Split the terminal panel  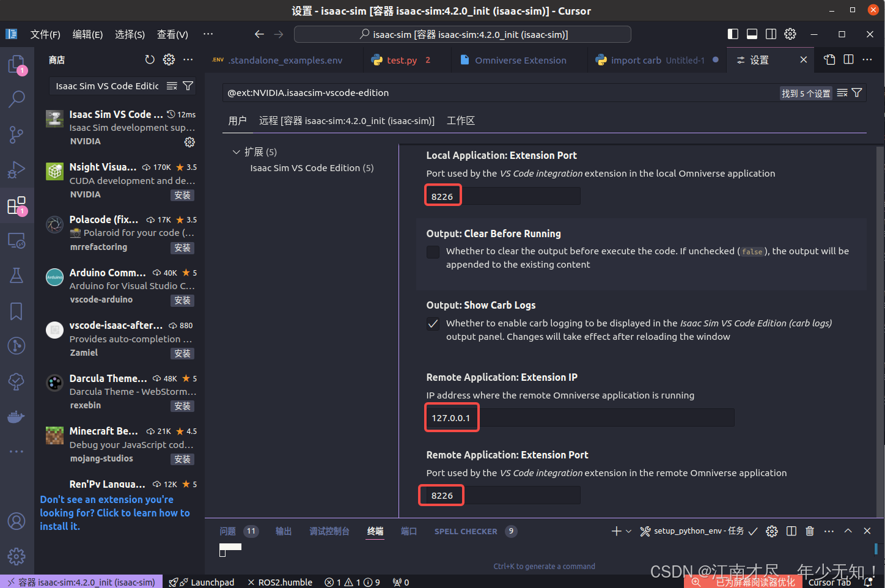(791, 531)
